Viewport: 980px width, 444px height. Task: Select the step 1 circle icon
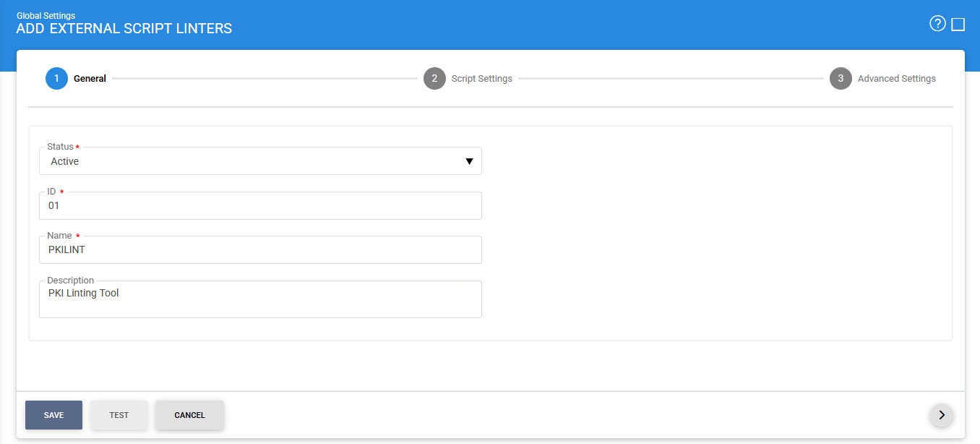(56, 79)
